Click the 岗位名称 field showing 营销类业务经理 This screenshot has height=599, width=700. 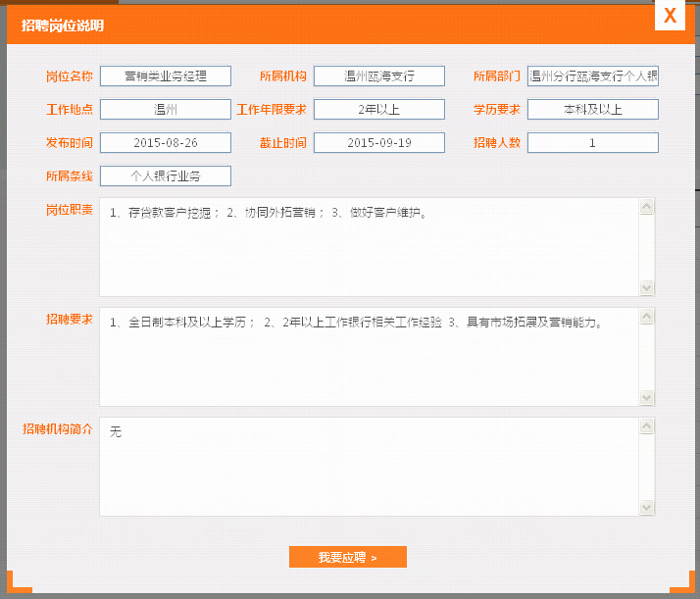(165, 76)
